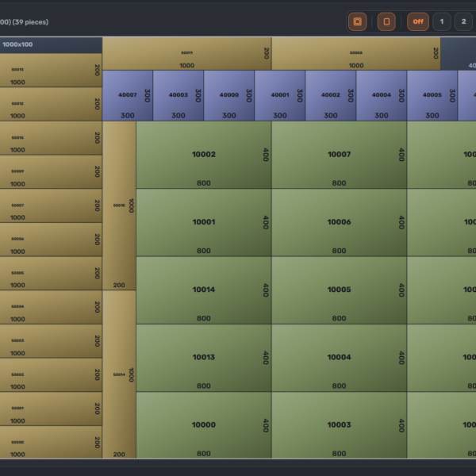Select tan piece 50013 in left column
The image size is (476, 476).
click(51, 70)
